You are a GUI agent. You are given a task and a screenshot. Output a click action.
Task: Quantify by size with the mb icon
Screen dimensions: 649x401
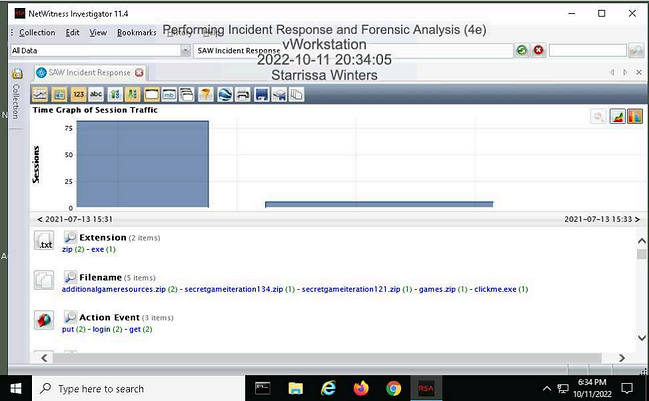[169, 95]
